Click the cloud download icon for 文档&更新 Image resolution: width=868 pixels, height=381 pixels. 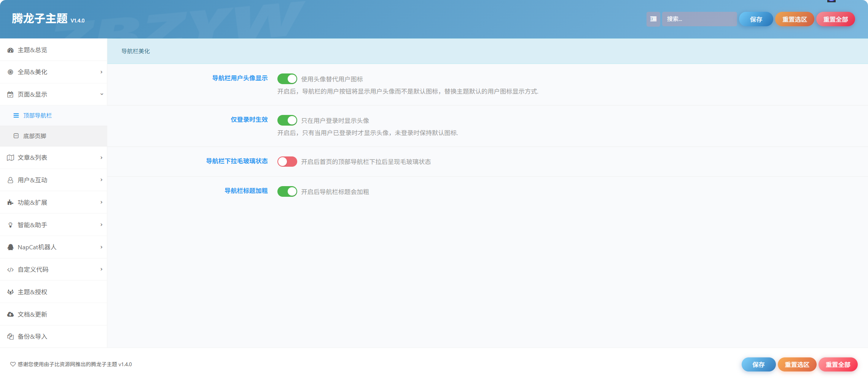click(10, 314)
